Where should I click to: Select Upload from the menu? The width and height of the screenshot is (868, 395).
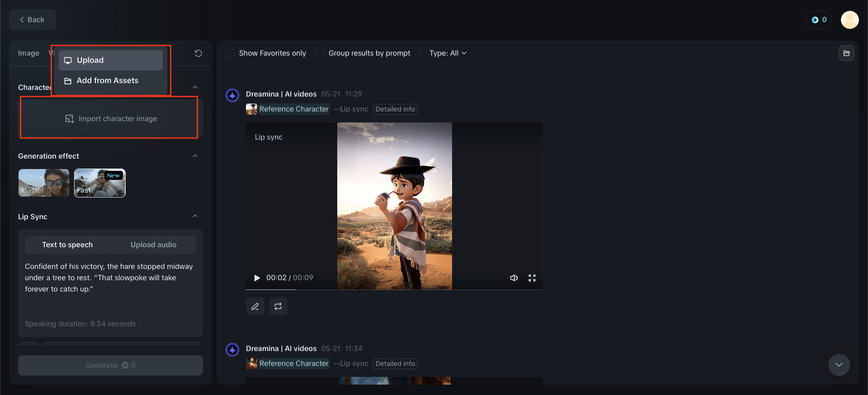click(x=111, y=60)
